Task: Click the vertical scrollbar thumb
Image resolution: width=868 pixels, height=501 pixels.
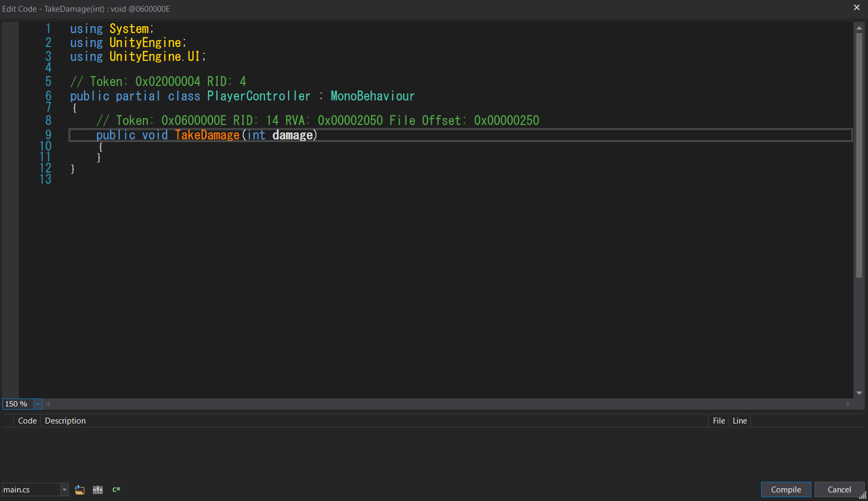Action: 859,155
